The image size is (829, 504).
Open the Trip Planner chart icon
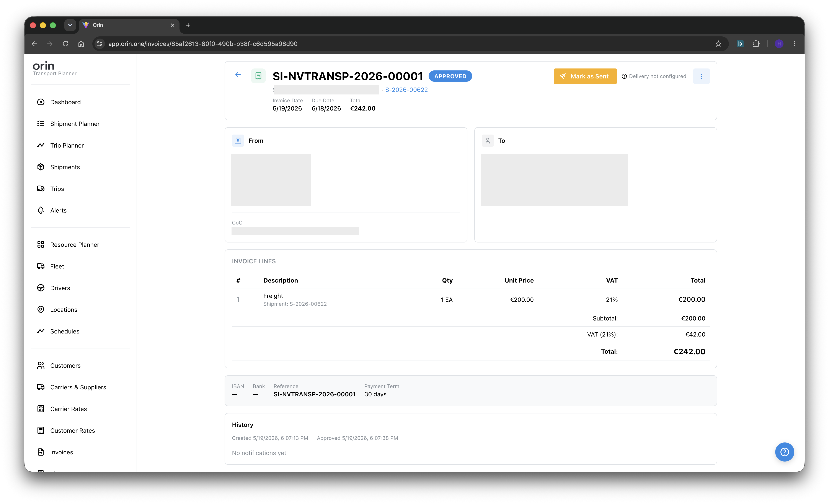click(x=41, y=145)
